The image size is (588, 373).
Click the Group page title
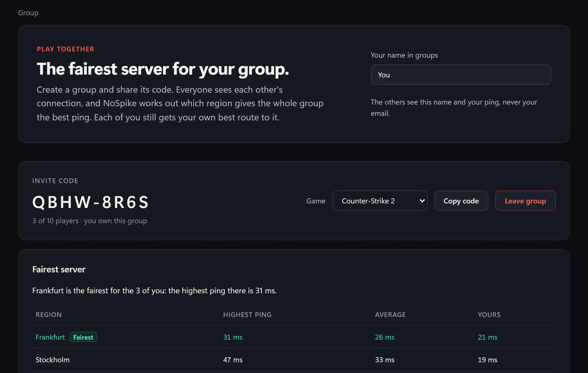coord(28,13)
